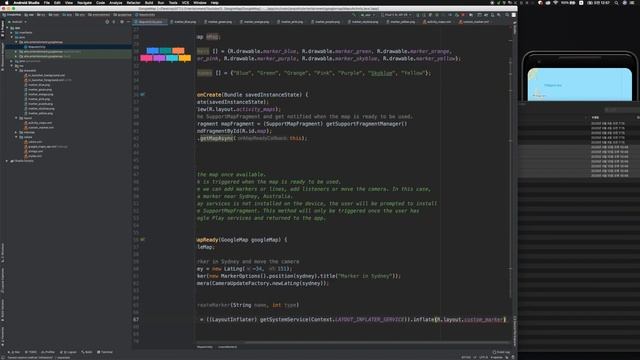Image resolution: width=640 pixels, height=360 pixels.
Task: Expand the manifests folder arrow
Action: 12,33
